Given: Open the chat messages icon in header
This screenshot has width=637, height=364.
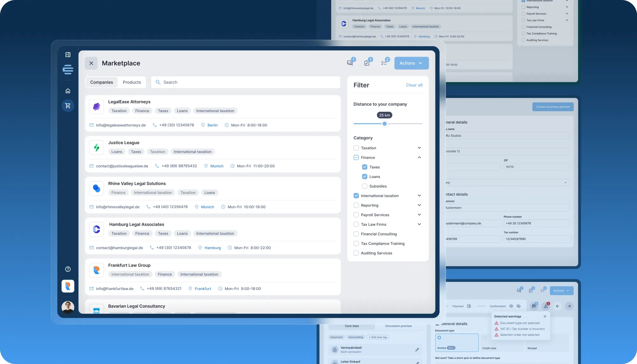Looking at the screenshot, I should pos(350,63).
